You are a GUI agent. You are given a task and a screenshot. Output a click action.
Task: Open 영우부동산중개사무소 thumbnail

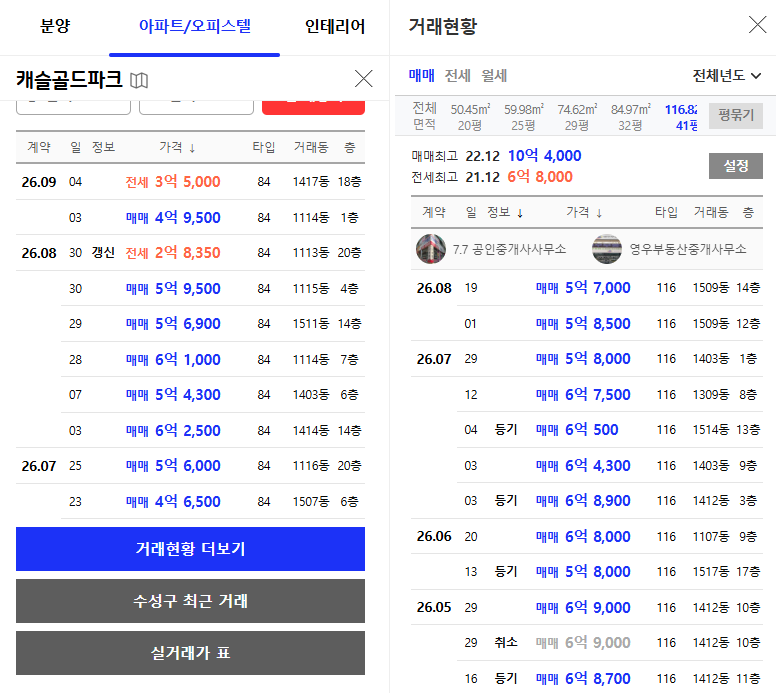point(607,249)
